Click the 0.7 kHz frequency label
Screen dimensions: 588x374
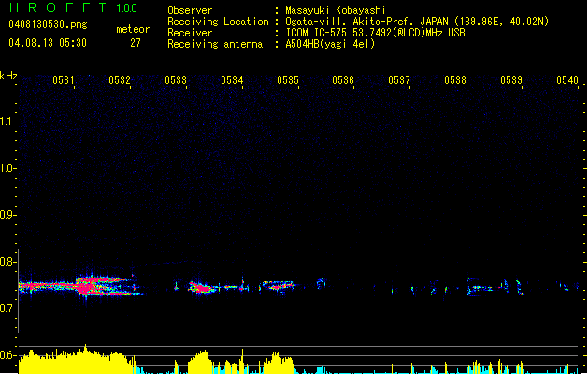click(7, 309)
